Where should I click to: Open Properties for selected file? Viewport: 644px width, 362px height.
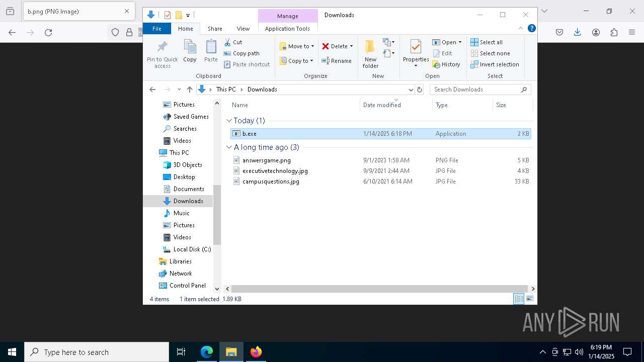[x=416, y=54]
